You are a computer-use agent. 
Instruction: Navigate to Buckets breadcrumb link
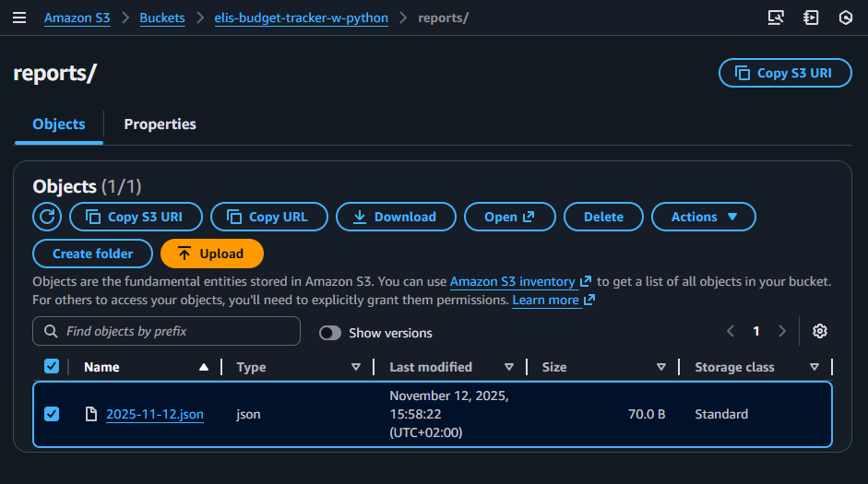click(162, 18)
